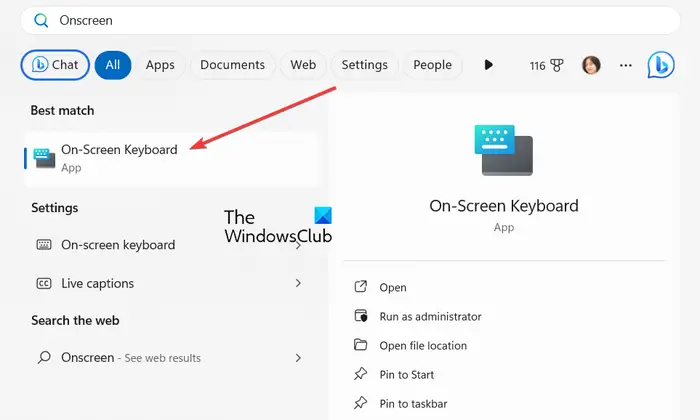This screenshot has height=420, width=700.
Task: Click the large On-Screen Keyboard preview icon
Action: (504, 150)
